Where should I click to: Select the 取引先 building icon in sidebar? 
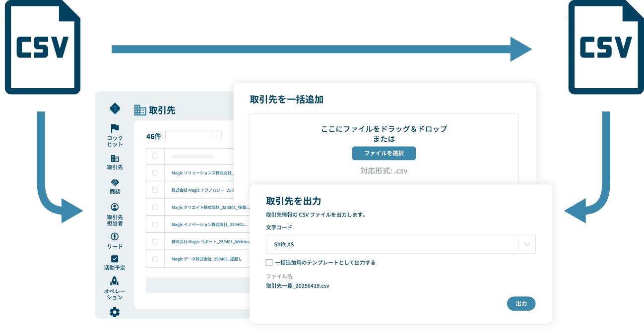[x=115, y=159]
